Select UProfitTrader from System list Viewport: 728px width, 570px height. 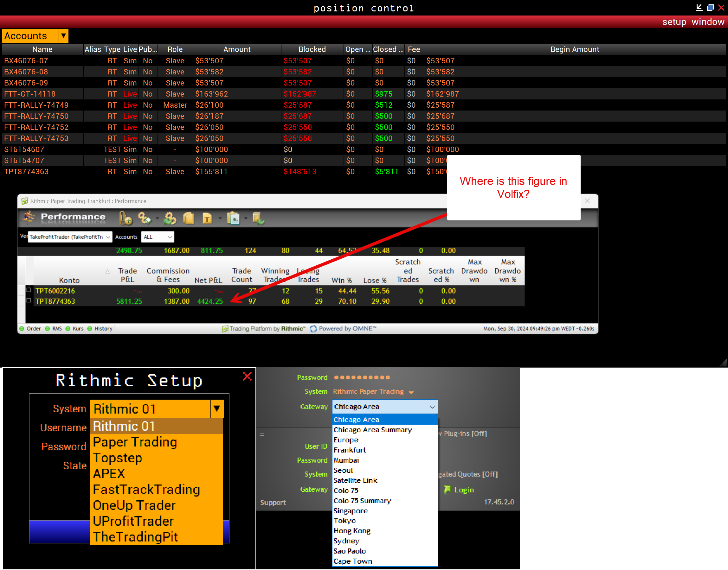156,521
